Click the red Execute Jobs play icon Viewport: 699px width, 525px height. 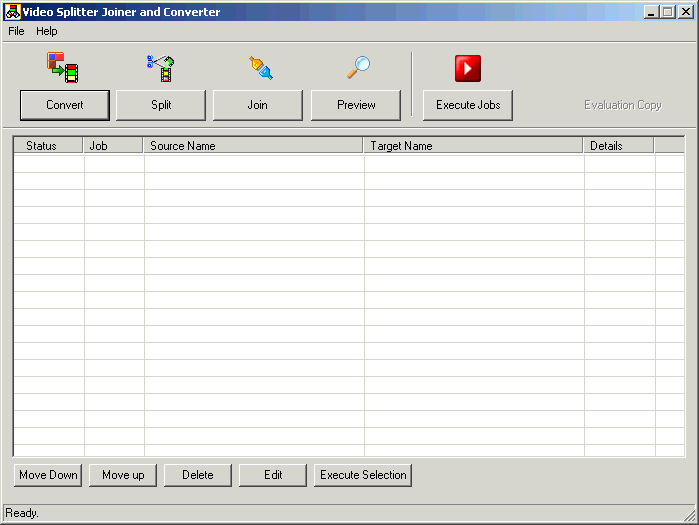468,68
